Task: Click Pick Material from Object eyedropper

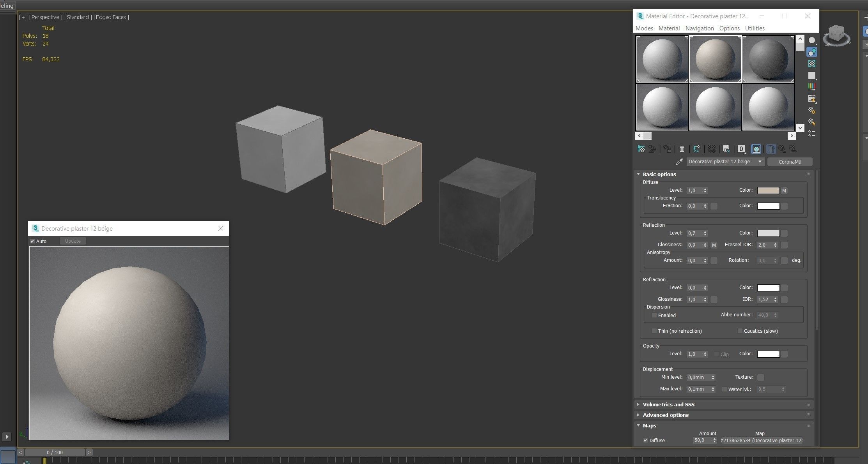Action: tap(679, 162)
